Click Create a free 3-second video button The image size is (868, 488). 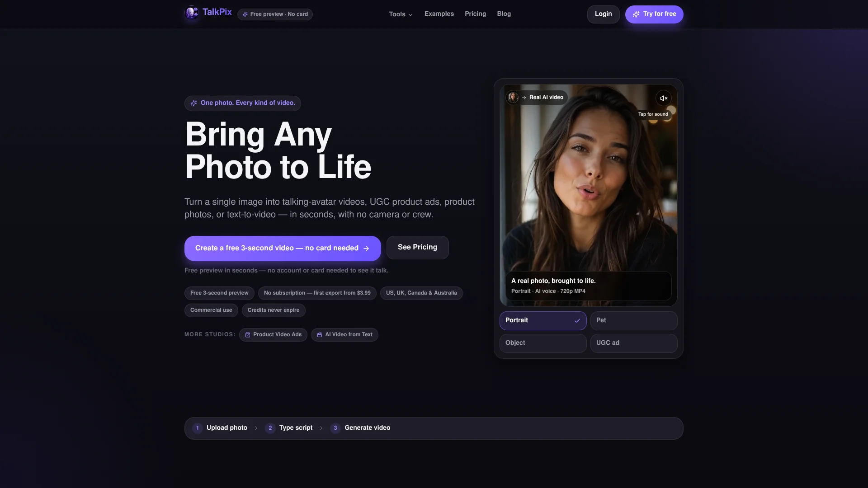tap(283, 248)
